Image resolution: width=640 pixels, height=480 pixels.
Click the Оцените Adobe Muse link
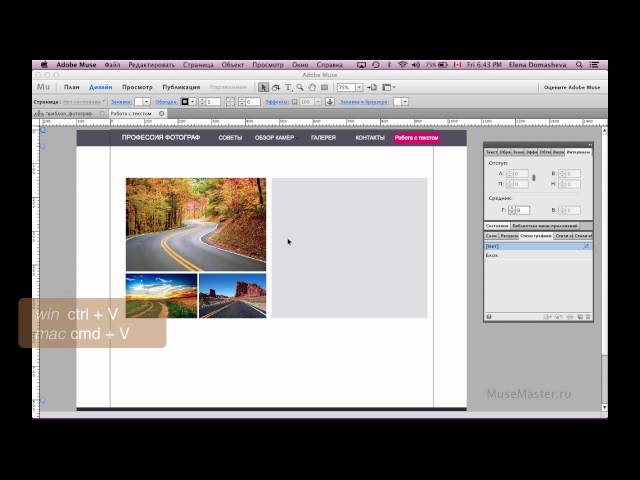point(572,87)
